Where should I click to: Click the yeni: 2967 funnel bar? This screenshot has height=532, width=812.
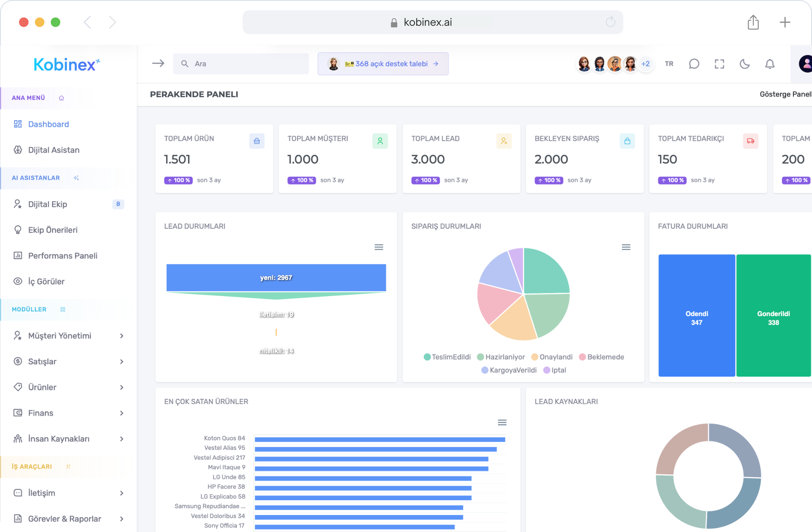click(276, 278)
